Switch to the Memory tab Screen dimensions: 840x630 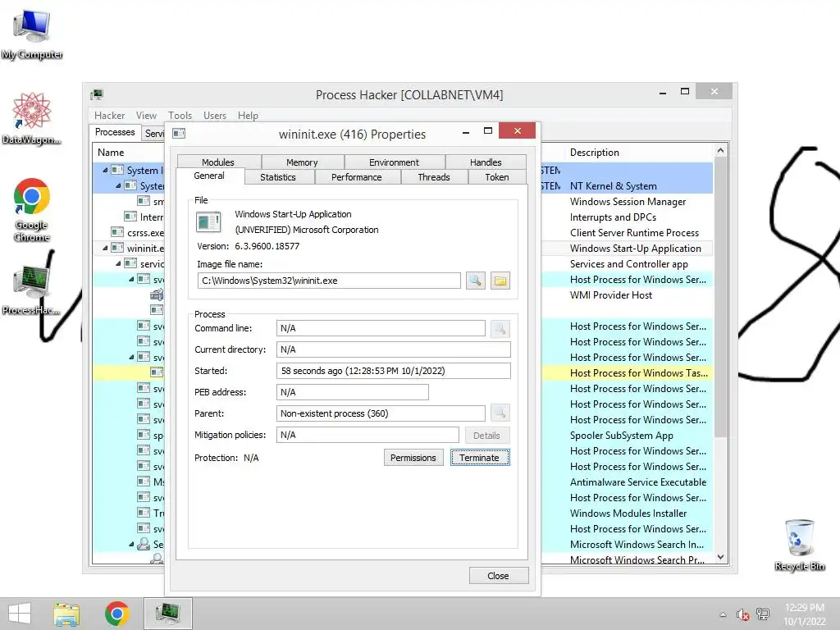[x=302, y=162]
